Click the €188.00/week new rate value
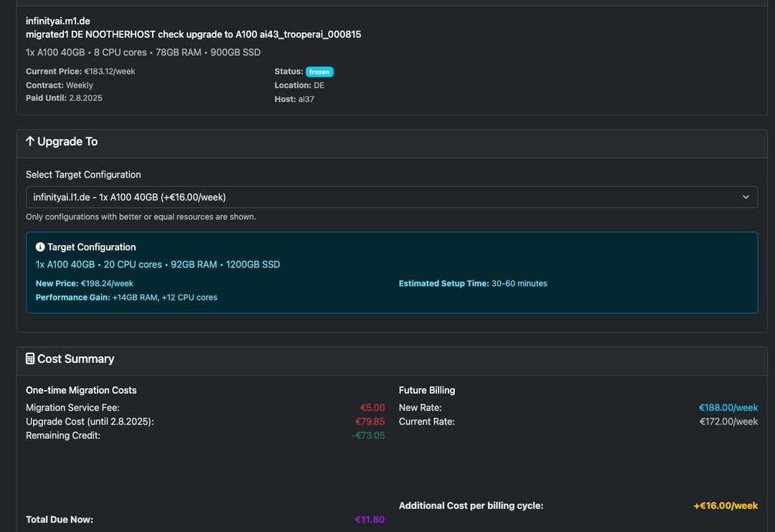775x532 pixels. point(728,407)
